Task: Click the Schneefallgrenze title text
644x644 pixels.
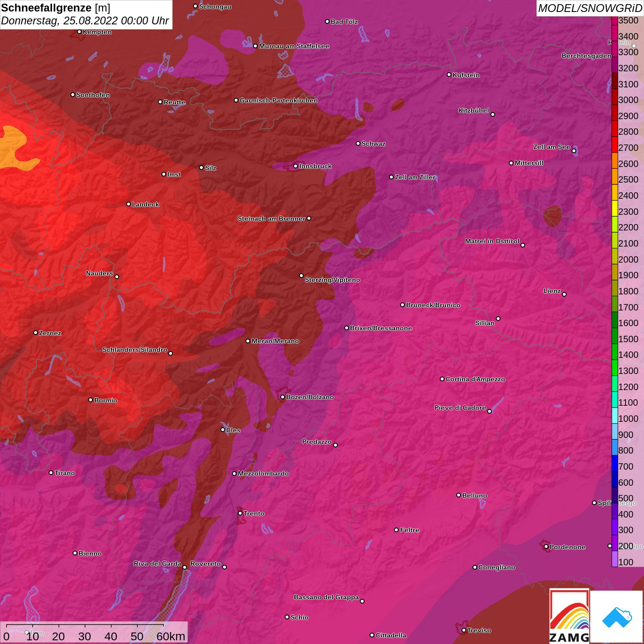Action: click(x=46, y=8)
